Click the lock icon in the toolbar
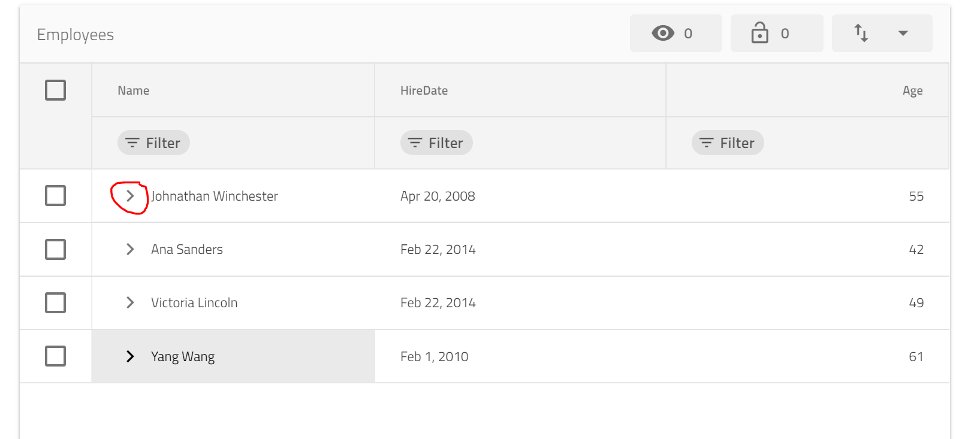 pyautogui.click(x=760, y=33)
